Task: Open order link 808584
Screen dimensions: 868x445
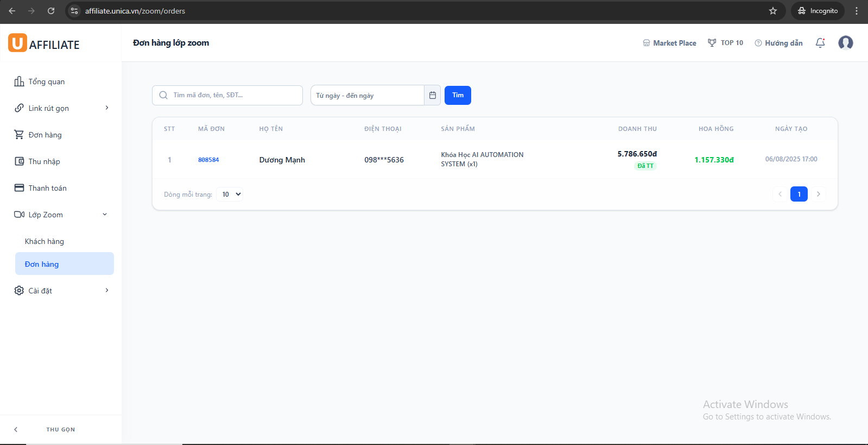Action: pos(208,160)
